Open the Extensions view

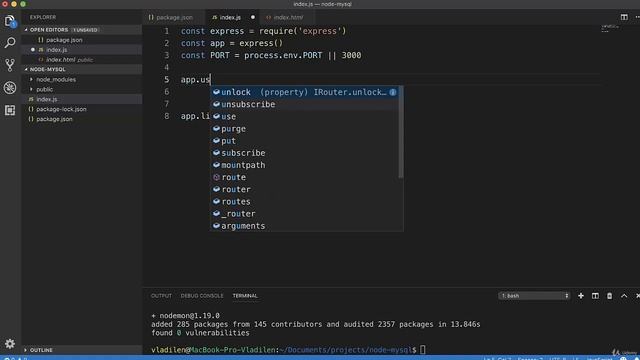[x=10, y=110]
